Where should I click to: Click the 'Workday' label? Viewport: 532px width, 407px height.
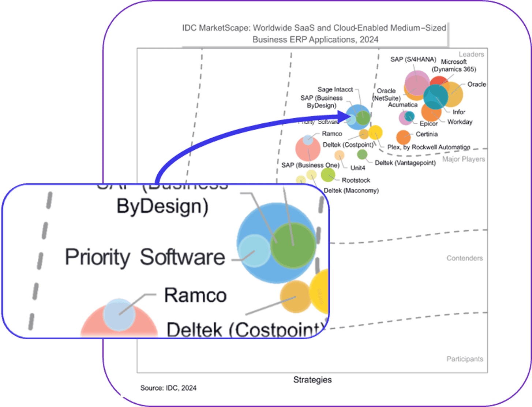[x=460, y=122]
